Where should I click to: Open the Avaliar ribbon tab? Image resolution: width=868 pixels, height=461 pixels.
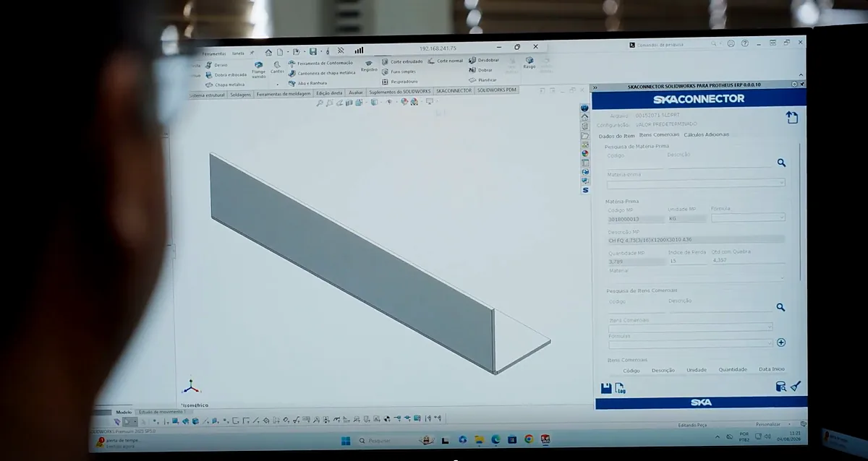(x=356, y=92)
